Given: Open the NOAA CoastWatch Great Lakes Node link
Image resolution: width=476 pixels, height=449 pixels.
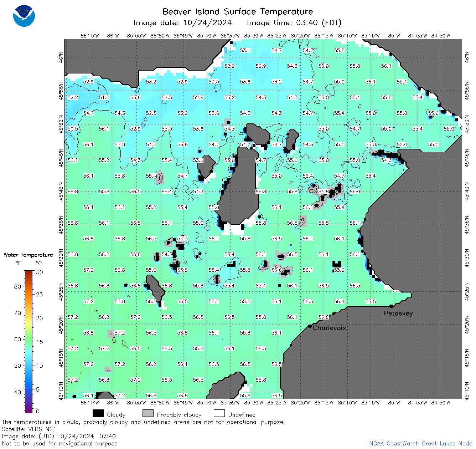Looking at the screenshot, I should (x=421, y=443).
